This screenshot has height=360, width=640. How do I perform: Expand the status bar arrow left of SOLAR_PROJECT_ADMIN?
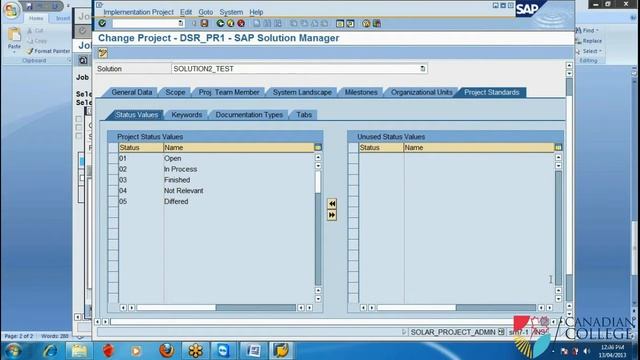pyautogui.click(x=404, y=332)
